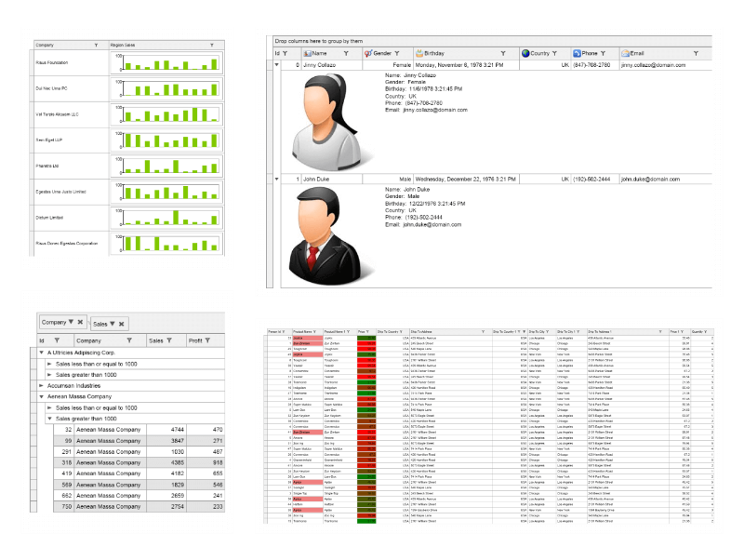
Task: Select the row with Id 318
Action: tap(139, 462)
